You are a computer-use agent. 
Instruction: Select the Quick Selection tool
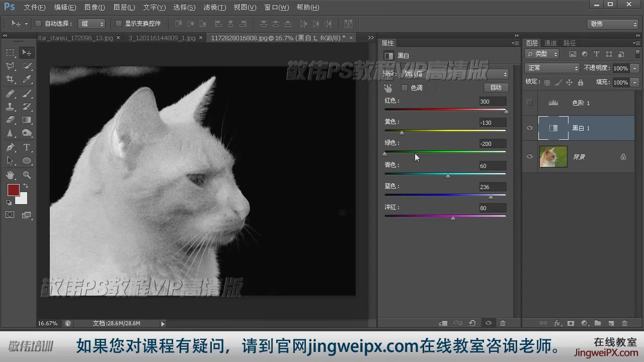[x=27, y=66]
